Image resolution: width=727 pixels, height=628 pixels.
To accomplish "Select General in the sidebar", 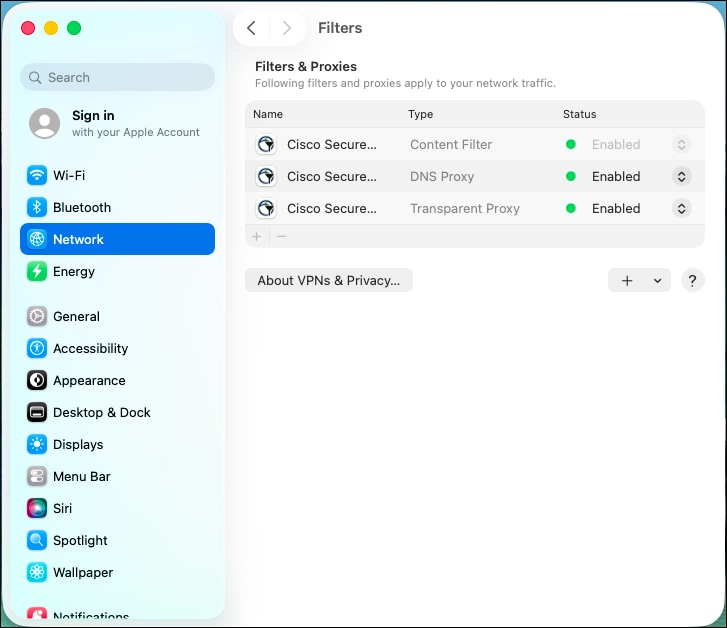I will 117,316.
